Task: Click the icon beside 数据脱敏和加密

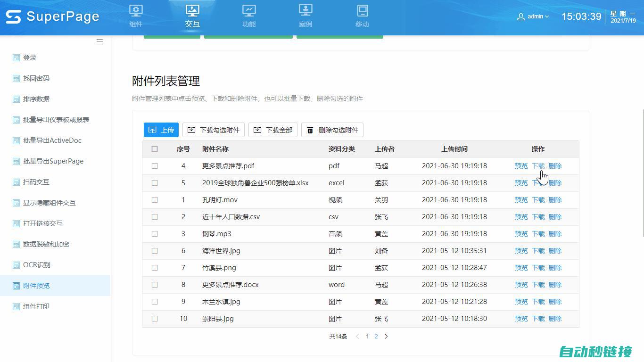Action: pyautogui.click(x=16, y=244)
